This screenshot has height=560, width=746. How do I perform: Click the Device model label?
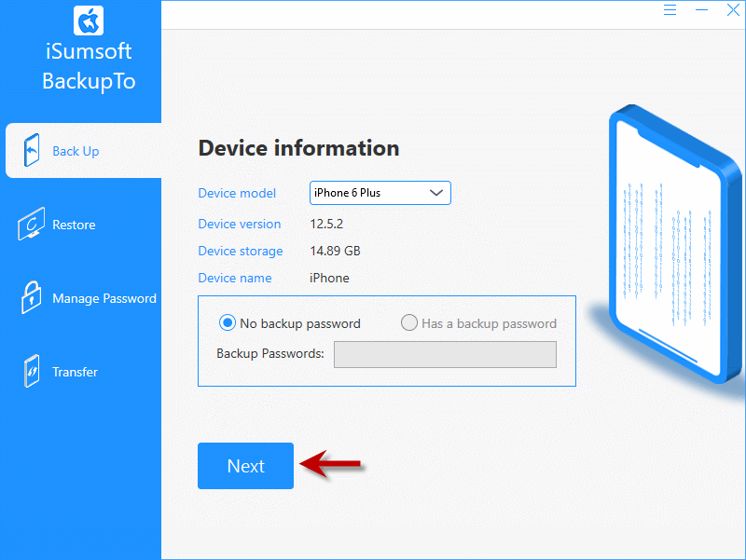(237, 193)
